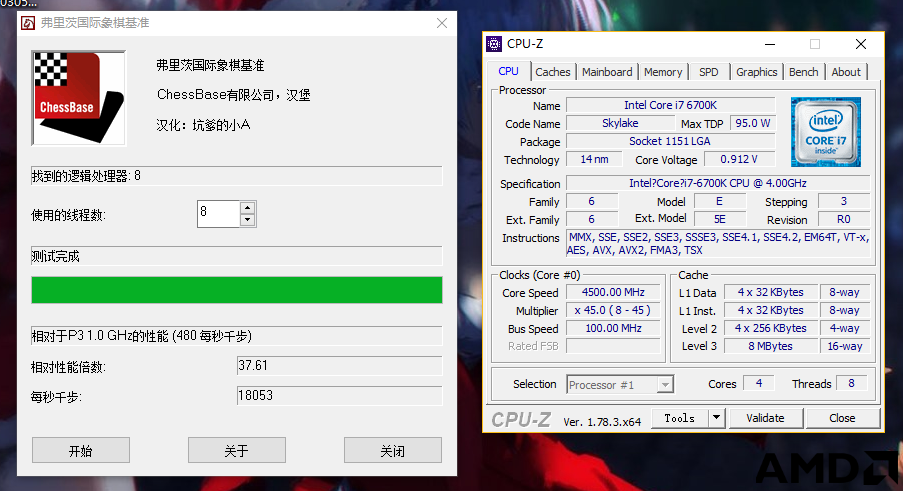Open the About tab in CPU-Z
The image size is (903, 491).
tap(846, 72)
